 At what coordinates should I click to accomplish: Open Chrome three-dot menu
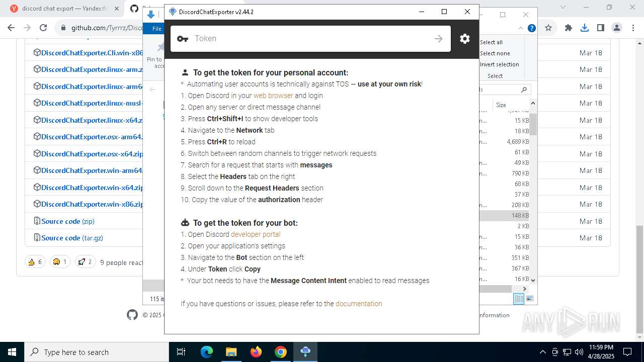(x=633, y=28)
